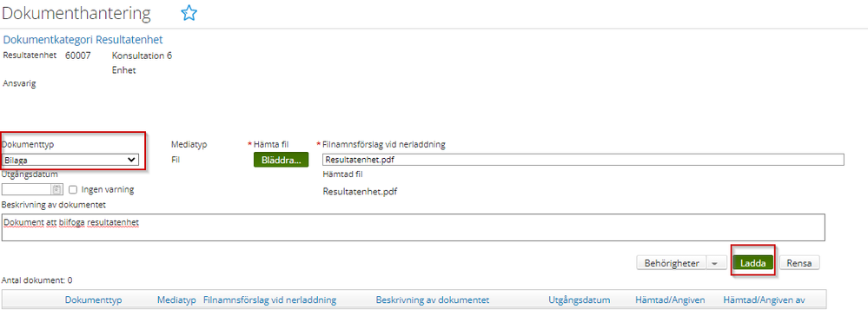Open the Dokumenttyp dropdown showing Bilaga
The height and width of the screenshot is (329, 868).
[70, 160]
